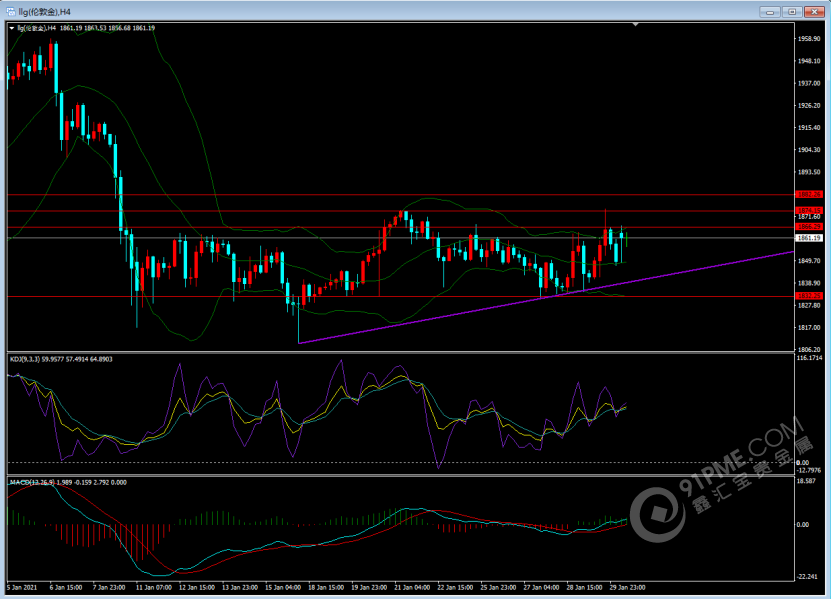
Task: Select the 1882.26 red price label
Action: tap(809, 194)
